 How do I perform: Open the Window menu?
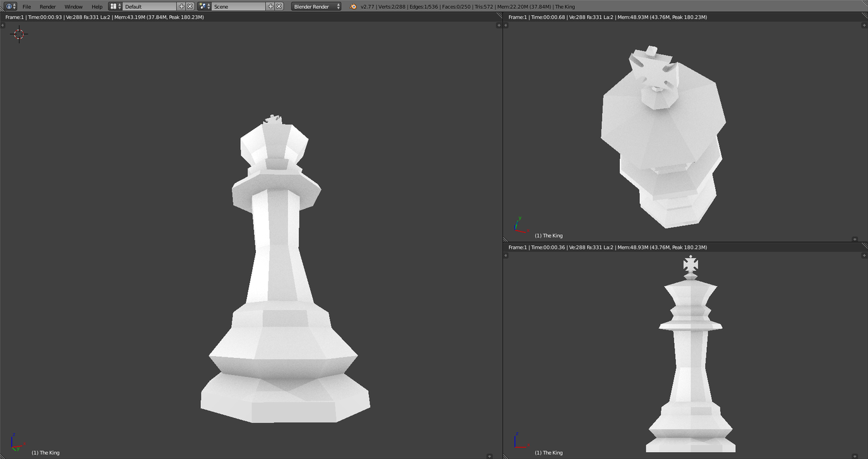tap(73, 6)
